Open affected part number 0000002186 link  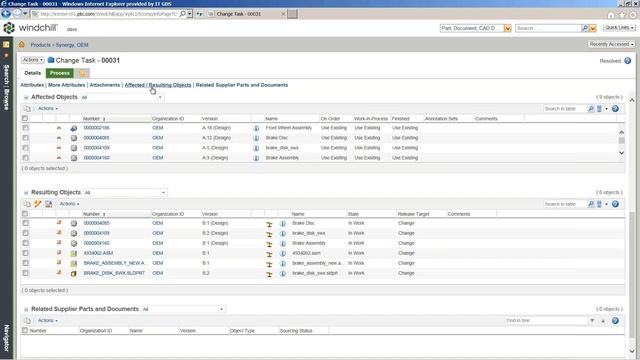(96, 128)
